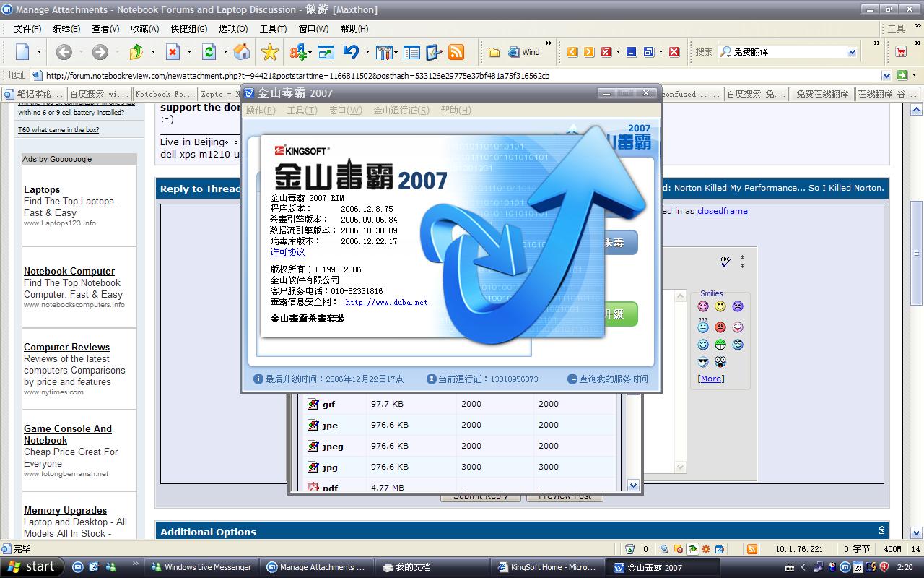Open 帮助(H) menu in 金山毒霸 window

click(456, 111)
